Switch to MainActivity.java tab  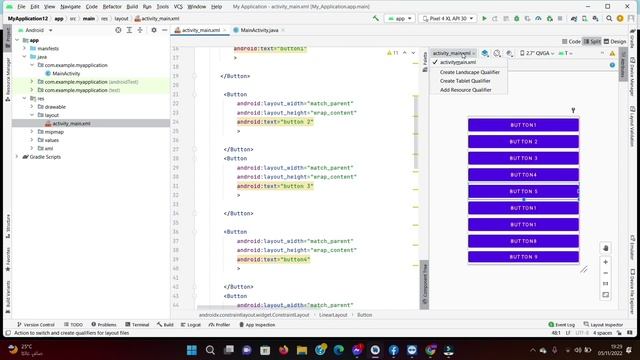[x=259, y=30]
